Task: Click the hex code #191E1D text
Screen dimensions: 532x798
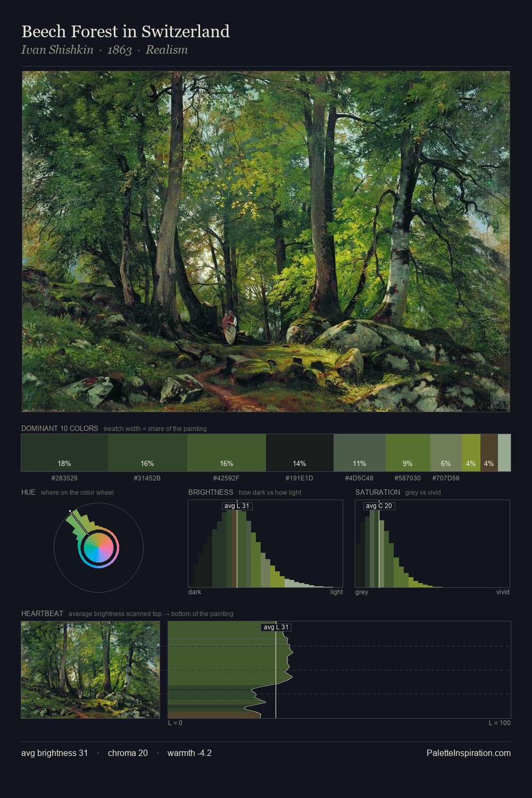Action: 300,478
